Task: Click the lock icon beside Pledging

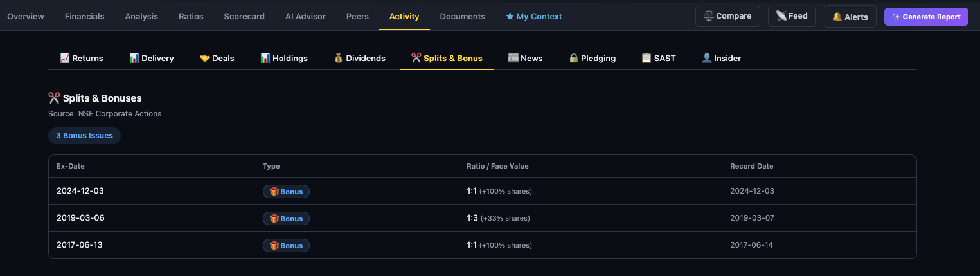Action: click(x=574, y=58)
